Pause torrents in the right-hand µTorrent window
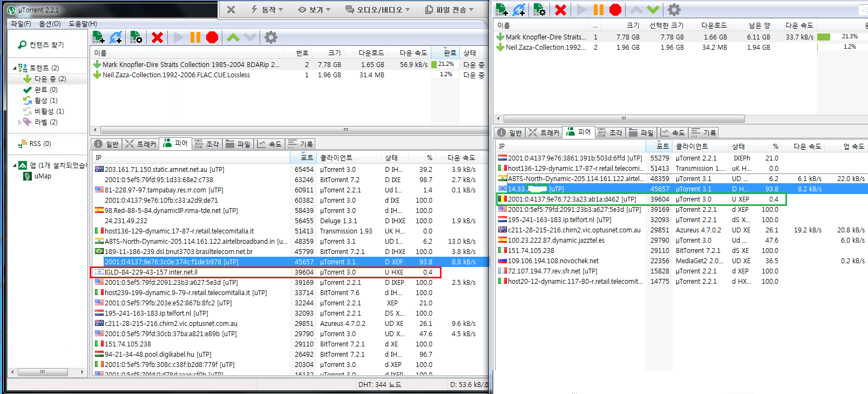This screenshot has height=394, width=868. click(599, 9)
